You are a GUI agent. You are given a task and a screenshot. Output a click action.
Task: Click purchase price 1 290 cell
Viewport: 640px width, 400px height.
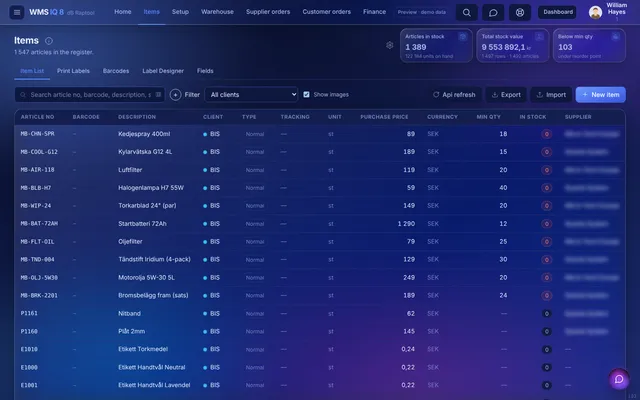click(406, 224)
